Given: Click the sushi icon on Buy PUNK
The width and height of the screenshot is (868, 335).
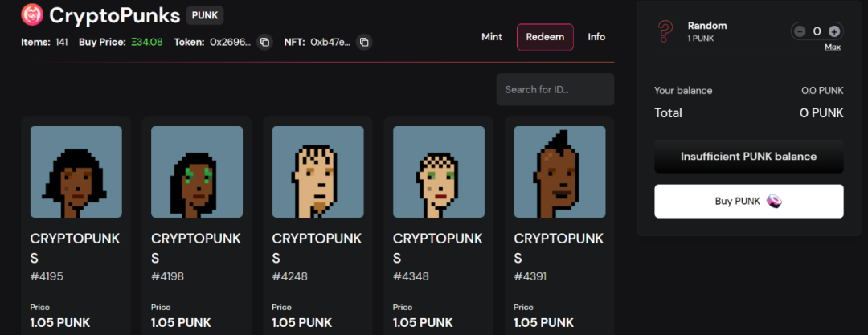Looking at the screenshot, I should click(x=774, y=202).
